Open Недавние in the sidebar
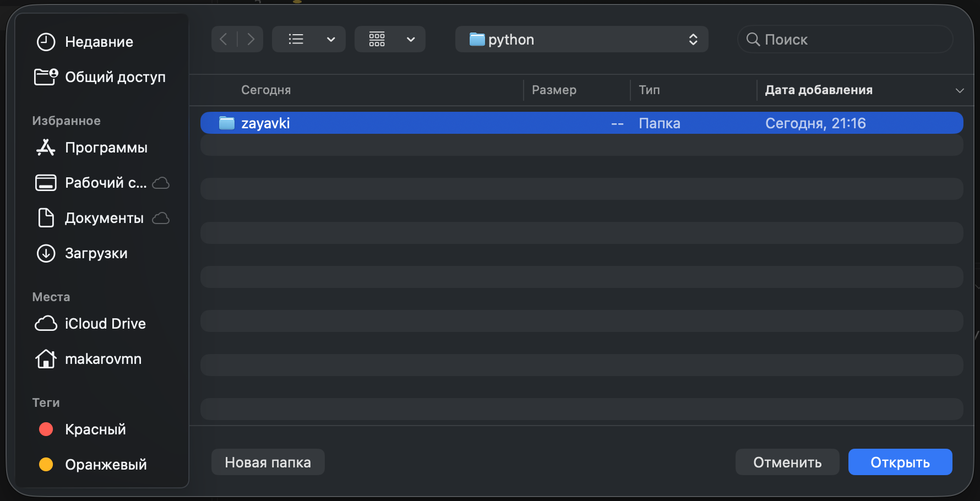 [x=99, y=42]
